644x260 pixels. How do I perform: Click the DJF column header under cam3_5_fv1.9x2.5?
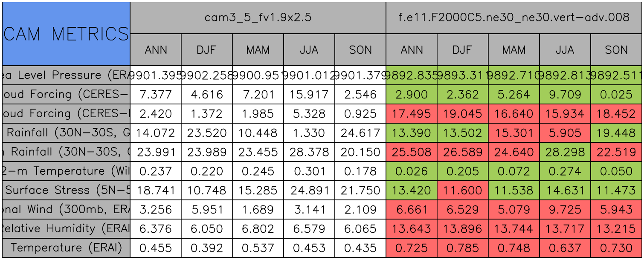pos(207,50)
